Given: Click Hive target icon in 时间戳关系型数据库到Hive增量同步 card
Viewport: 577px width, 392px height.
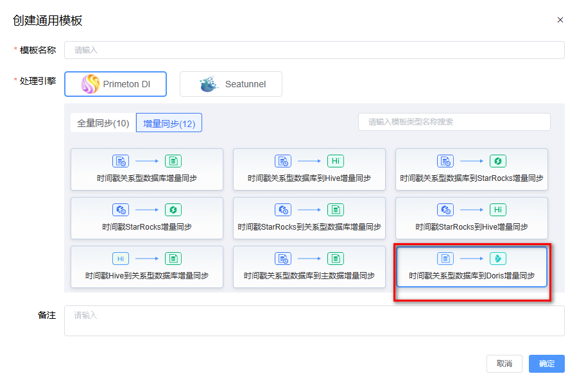Looking at the screenshot, I should tap(336, 161).
